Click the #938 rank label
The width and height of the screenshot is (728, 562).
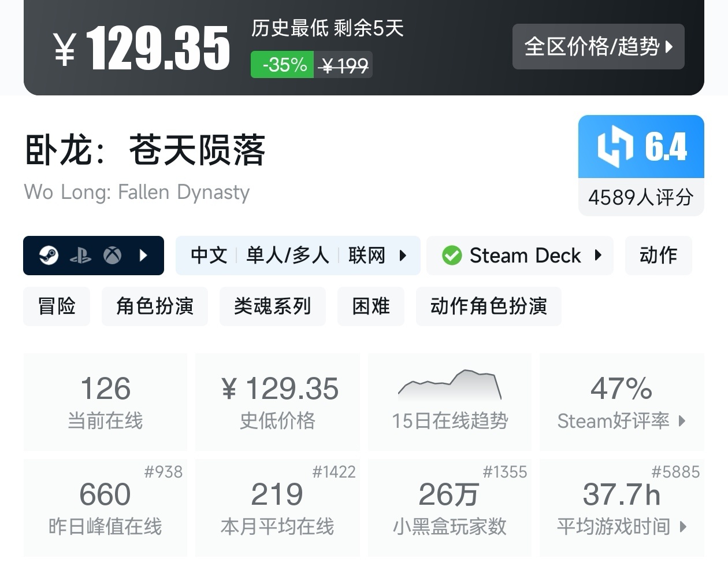coord(164,472)
